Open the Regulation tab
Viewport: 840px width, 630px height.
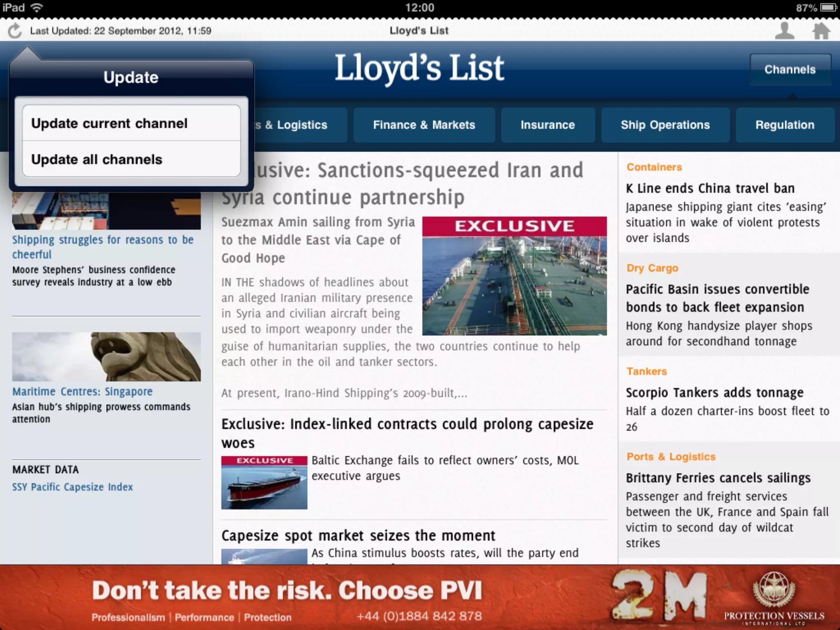tap(785, 125)
